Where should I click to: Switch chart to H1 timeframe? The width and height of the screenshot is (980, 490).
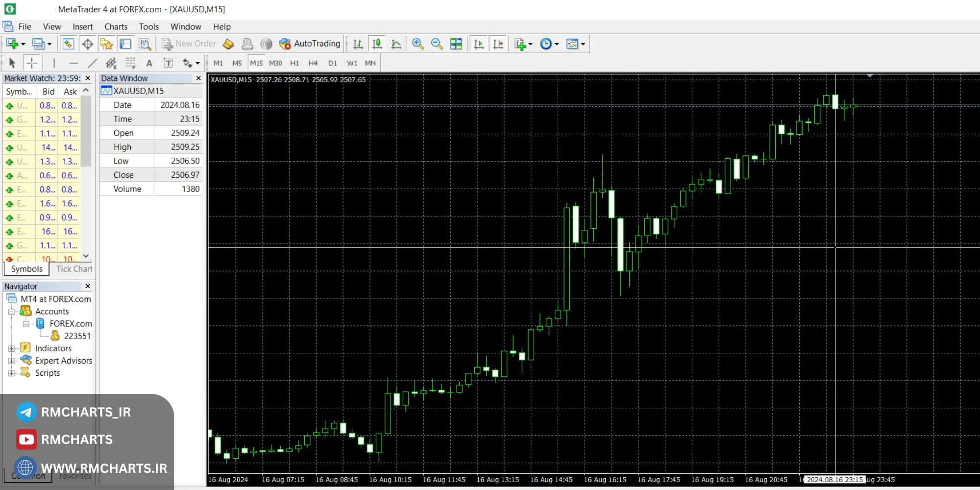click(x=294, y=63)
